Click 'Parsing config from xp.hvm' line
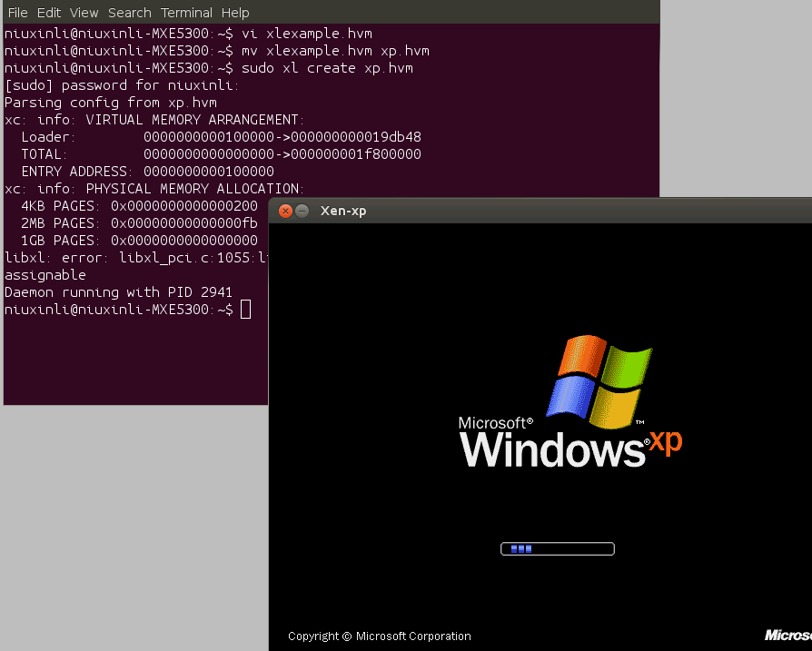The height and width of the screenshot is (651, 812). coord(110,103)
